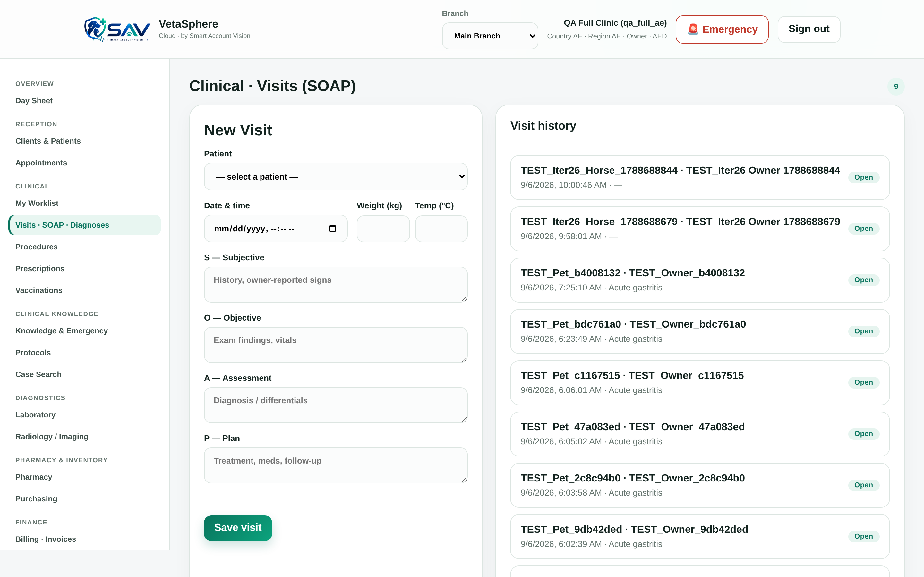Click the Sign out button

[809, 29]
